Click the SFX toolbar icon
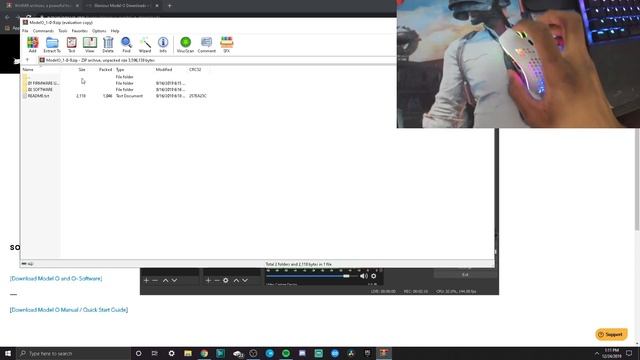The height and width of the screenshot is (360, 640). click(x=227, y=44)
